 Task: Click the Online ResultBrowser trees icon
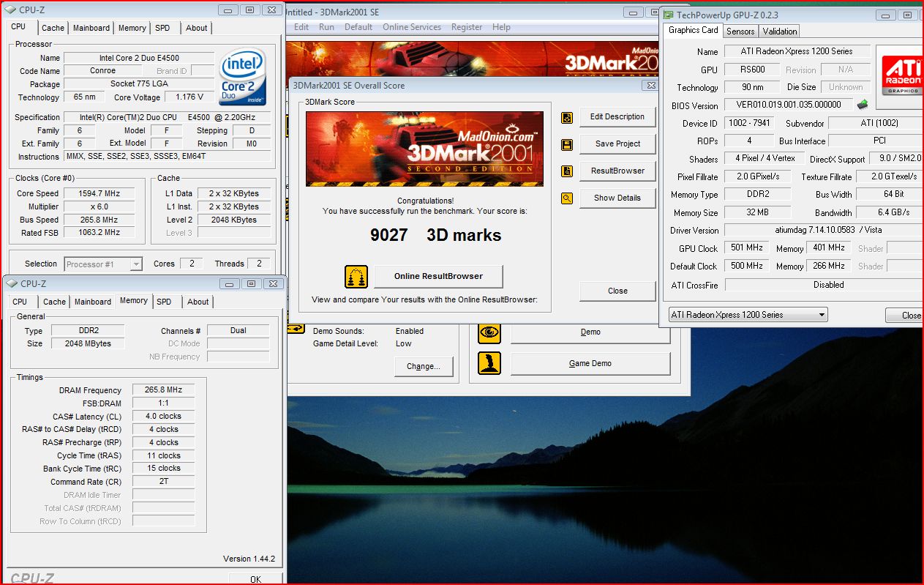[x=356, y=276]
